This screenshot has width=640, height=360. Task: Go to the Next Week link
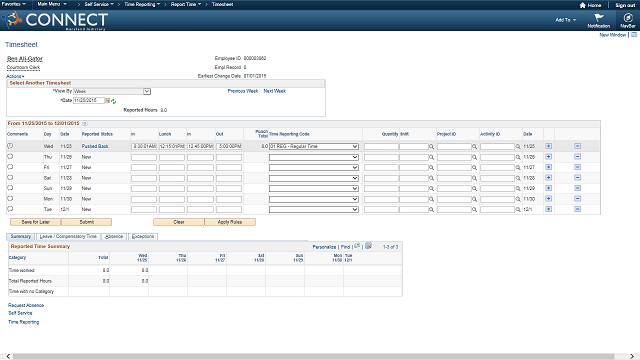click(275, 91)
